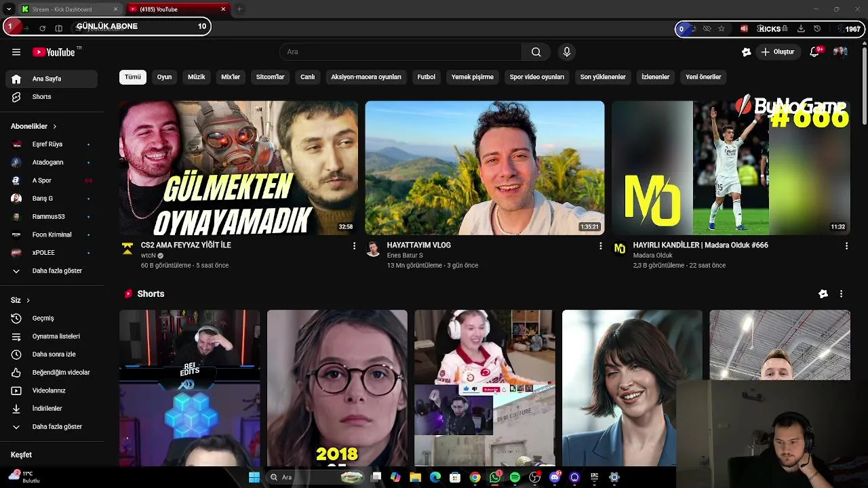Open browser tab search dropdown arrow
The width and height of the screenshot is (868, 488).
click(9, 9)
